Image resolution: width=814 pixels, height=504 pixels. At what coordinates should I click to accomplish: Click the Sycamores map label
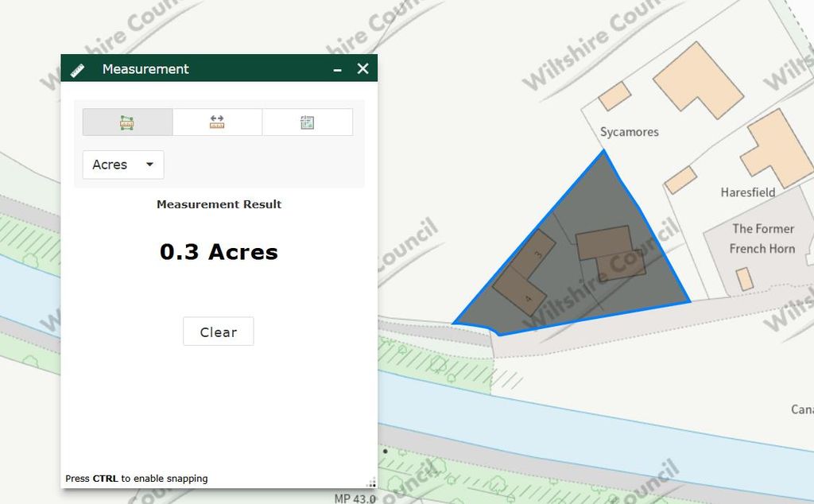[x=630, y=132]
